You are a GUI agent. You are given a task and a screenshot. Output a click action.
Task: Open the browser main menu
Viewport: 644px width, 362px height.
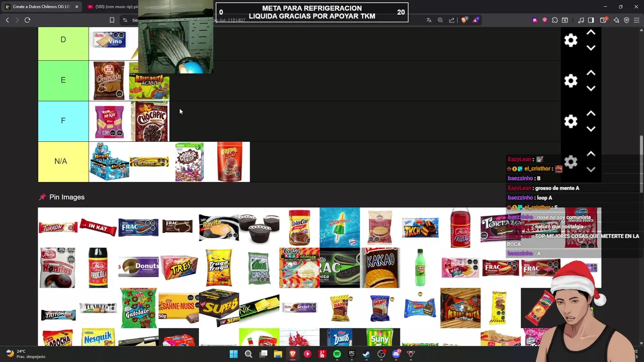coord(636,20)
